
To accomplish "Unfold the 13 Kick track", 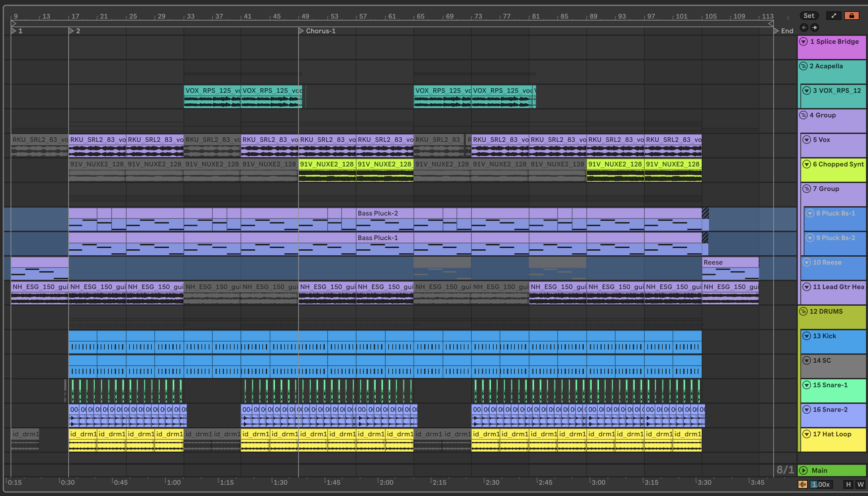I will click(806, 336).
